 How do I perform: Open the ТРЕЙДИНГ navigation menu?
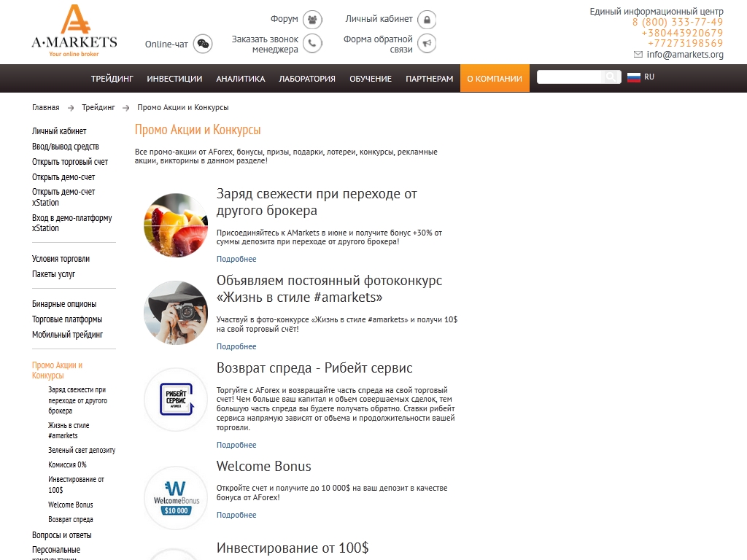[x=112, y=79]
